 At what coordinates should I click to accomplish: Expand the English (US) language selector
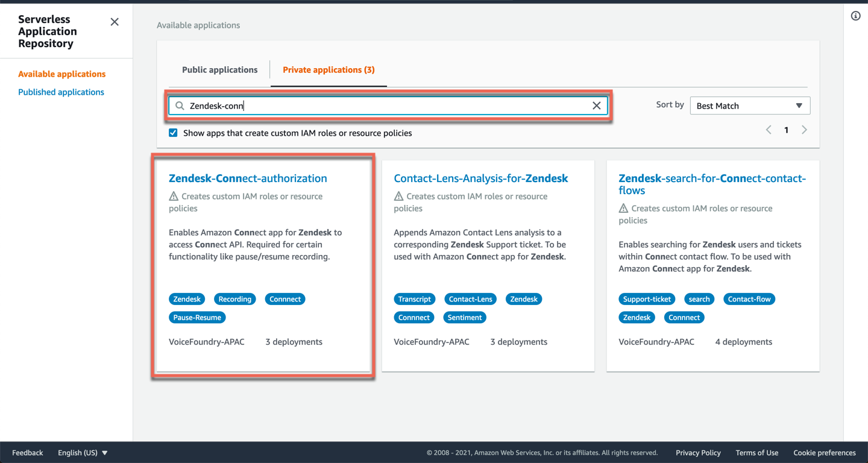tap(83, 453)
